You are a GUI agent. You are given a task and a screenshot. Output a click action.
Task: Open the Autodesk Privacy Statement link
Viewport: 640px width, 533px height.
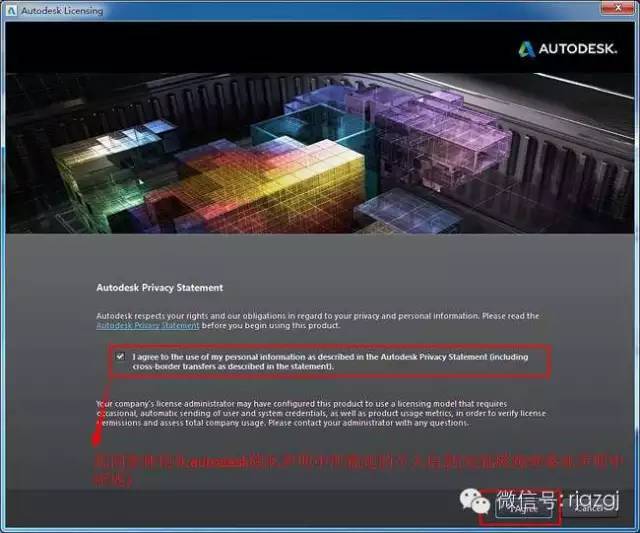pyautogui.click(x=147, y=326)
